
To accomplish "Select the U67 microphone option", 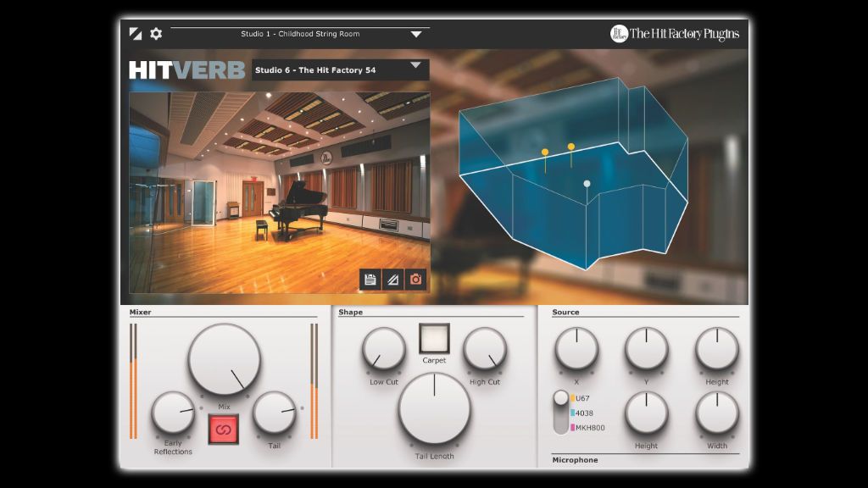I will pos(580,398).
